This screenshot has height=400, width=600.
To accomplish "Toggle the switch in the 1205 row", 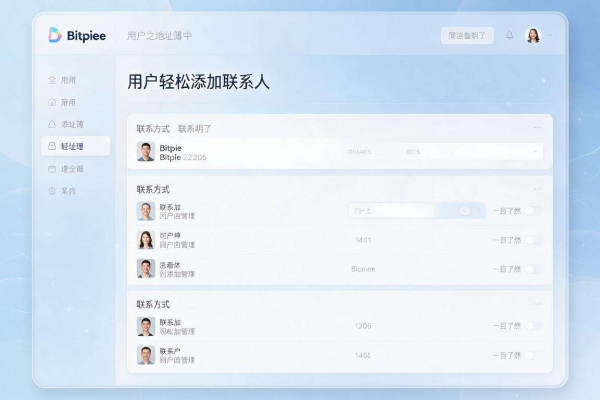I will click(534, 326).
